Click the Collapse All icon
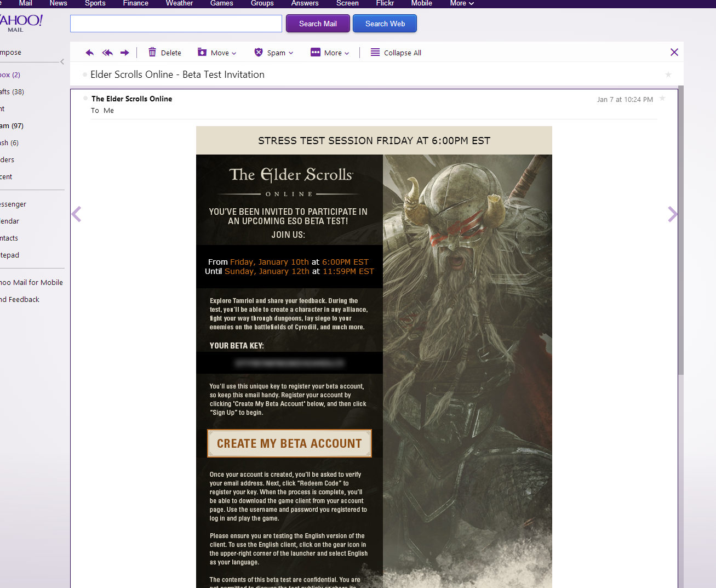Image resolution: width=716 pixels, height=588 pixels. [x=375, y=52]
